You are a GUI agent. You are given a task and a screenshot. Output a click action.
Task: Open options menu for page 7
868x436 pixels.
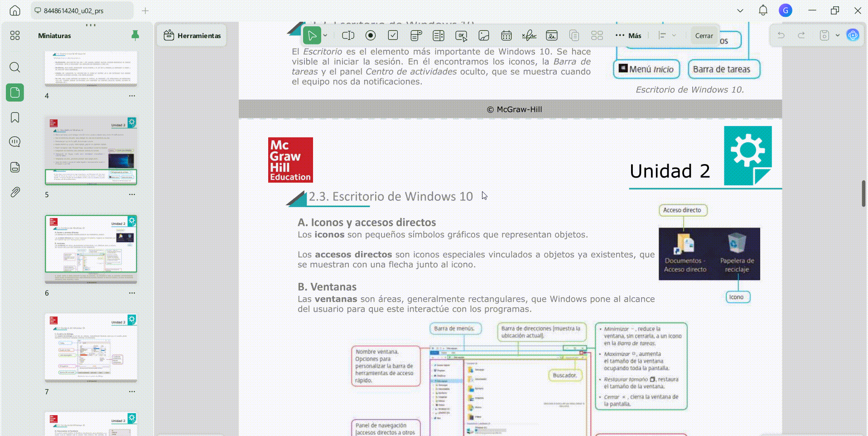pos(132,391)
